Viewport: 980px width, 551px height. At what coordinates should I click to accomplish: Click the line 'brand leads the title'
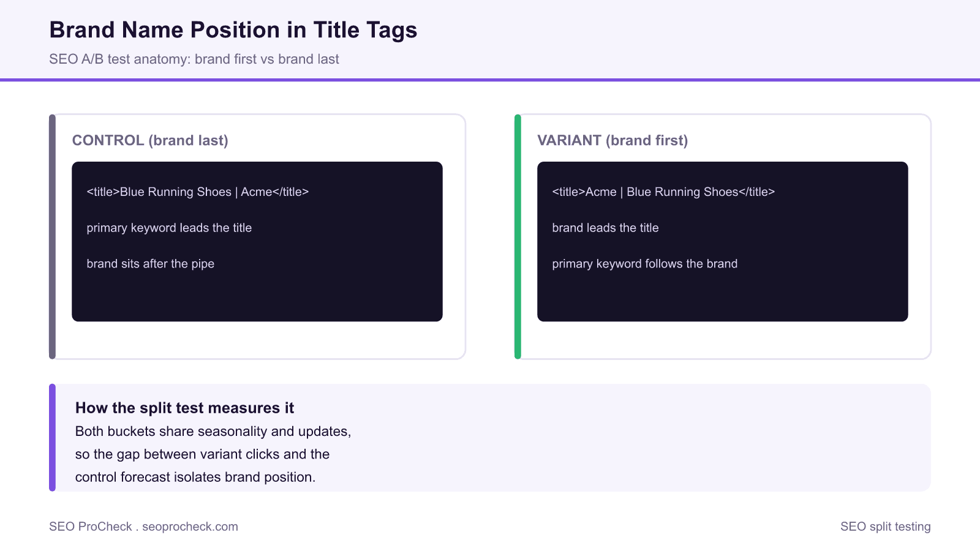pos(605,228)
